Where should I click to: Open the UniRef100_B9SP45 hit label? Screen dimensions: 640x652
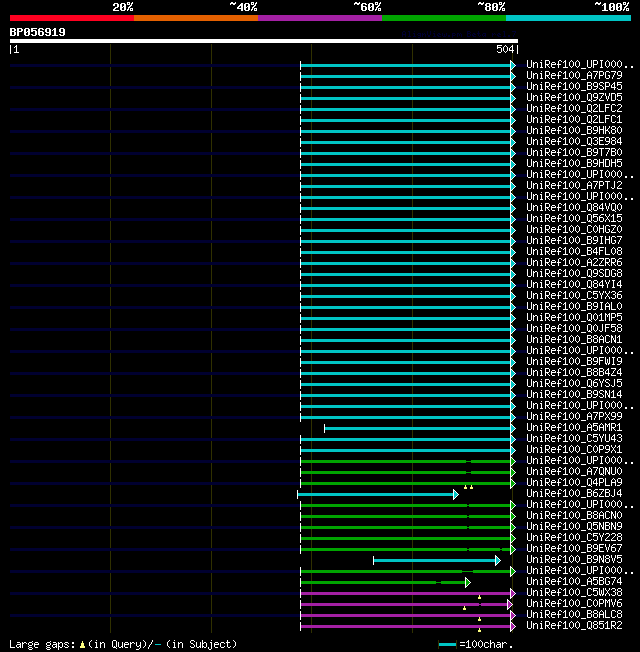pos(574,86)
